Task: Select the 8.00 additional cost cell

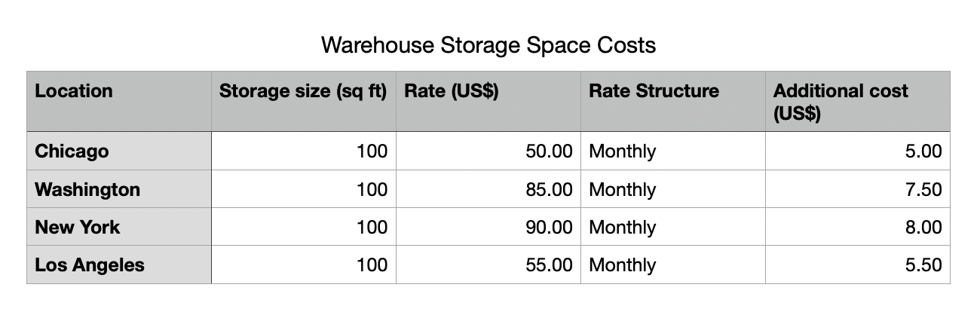Action: click(x=857, y=227)
